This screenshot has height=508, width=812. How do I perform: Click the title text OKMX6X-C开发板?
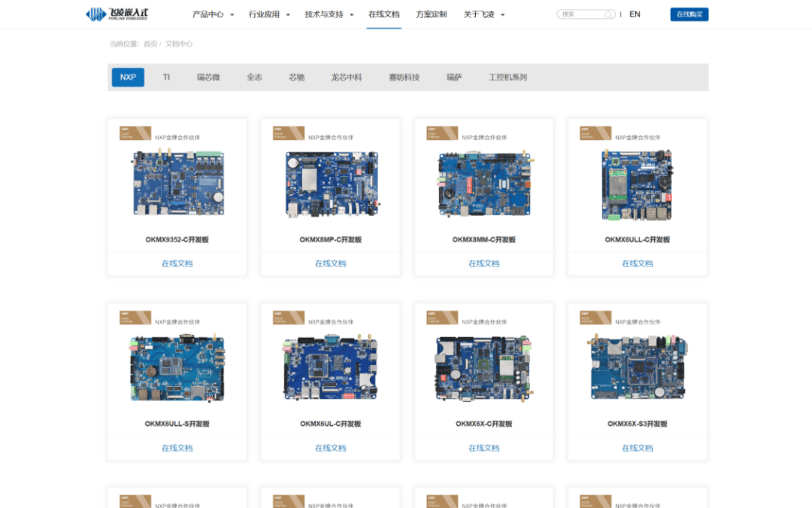[484, 424]
